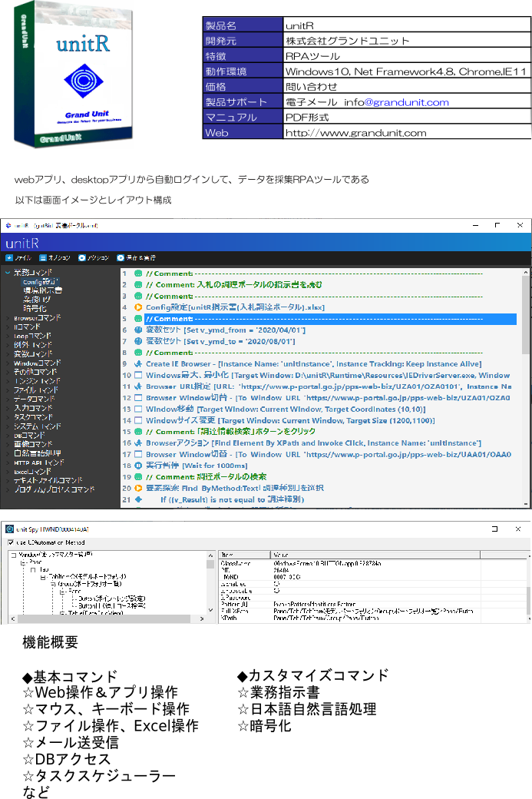Select テキストファイルコマンド tree item
532x799 pixels.
point(48,480)
